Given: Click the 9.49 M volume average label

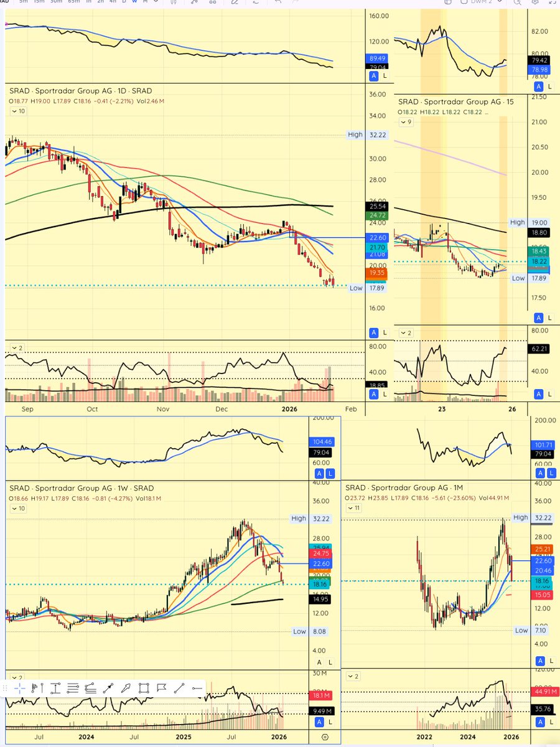Looking at the screenshot, I should click(x=322, y=712).
